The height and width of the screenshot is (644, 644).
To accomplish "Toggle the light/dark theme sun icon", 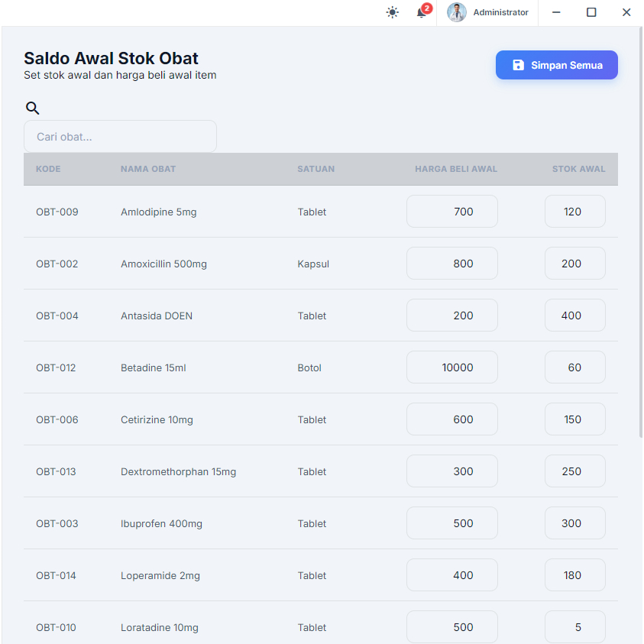I will tap(392, 12).
